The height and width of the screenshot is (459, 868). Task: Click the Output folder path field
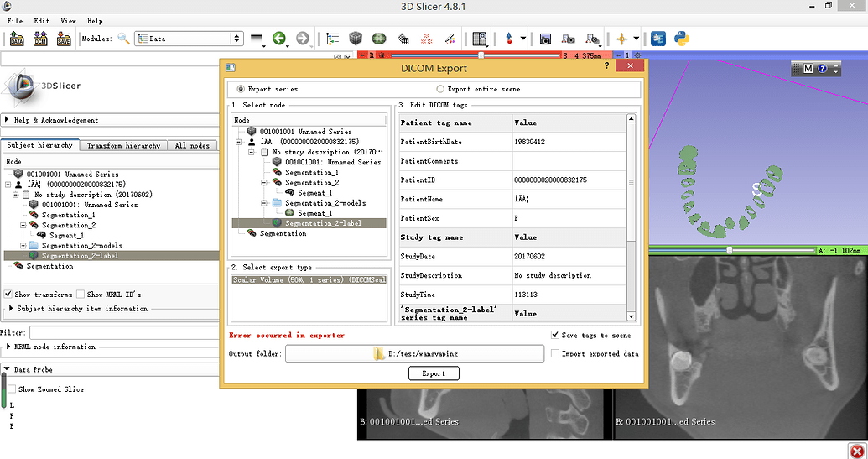[414, 353]
